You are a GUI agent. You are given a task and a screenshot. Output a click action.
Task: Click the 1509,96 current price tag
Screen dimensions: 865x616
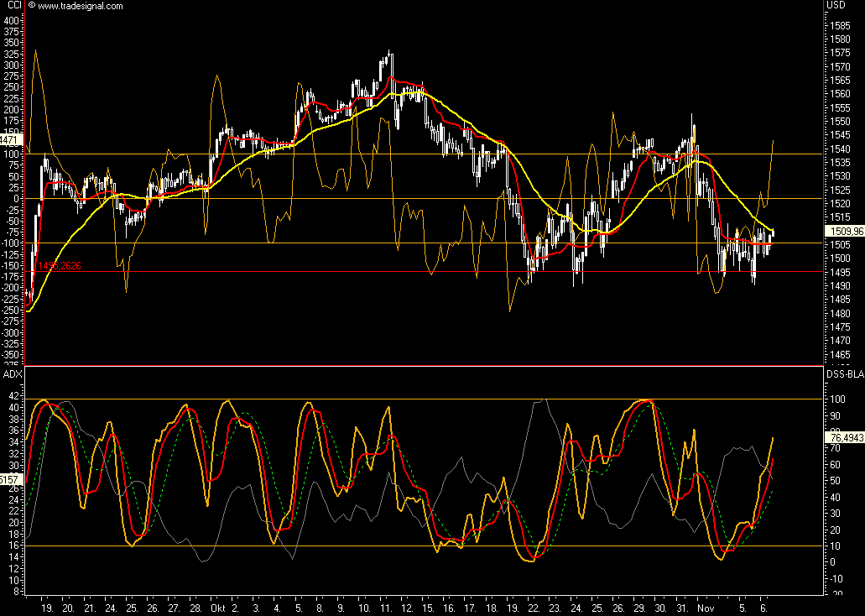click(x=845, y=230)
